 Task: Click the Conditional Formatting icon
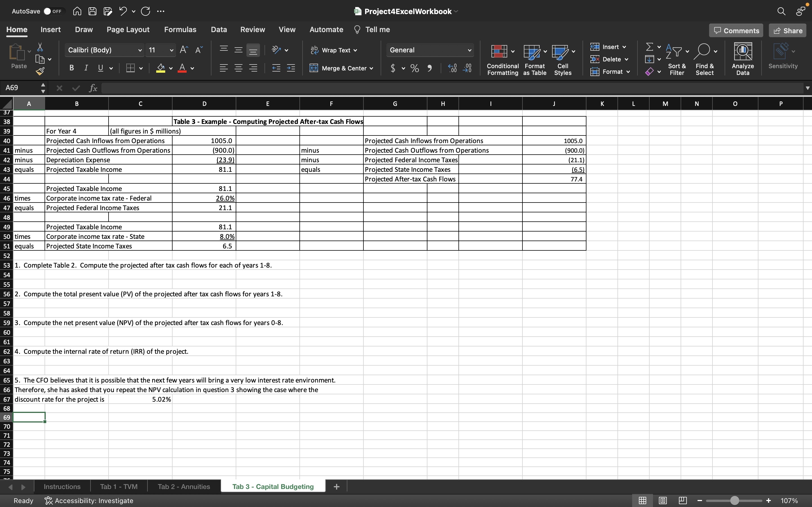coord(499,52)
